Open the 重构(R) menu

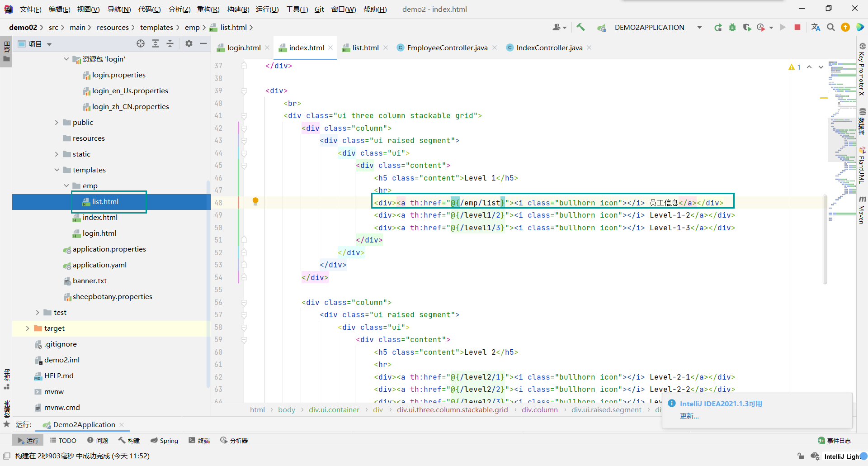pyautogui.click(x=208, y=9)
